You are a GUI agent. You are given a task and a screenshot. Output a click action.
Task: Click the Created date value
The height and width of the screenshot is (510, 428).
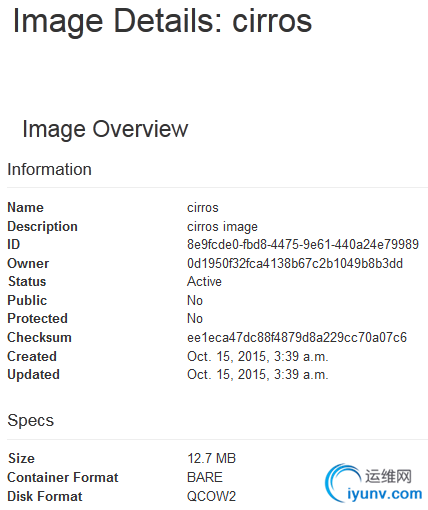[258, 357]
